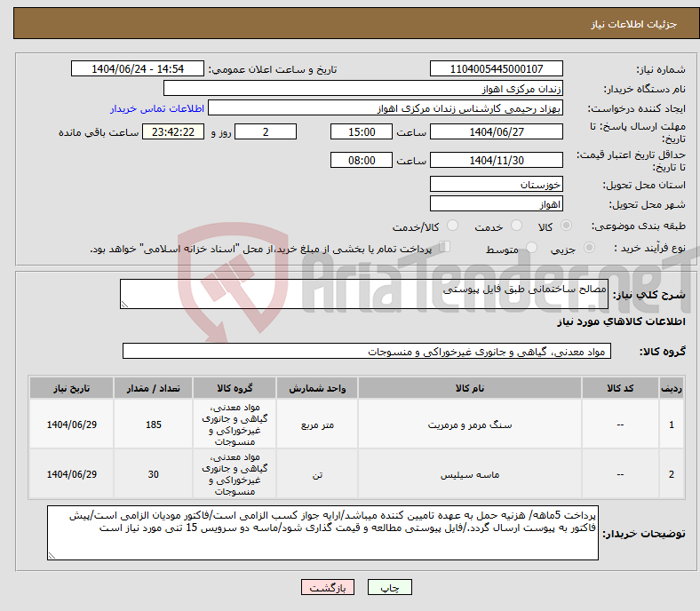Click the شرح کلی نیاز description textarea
The width and height of the screenshot is (700, 611).
pyautogui.click(x=364, y=294)
